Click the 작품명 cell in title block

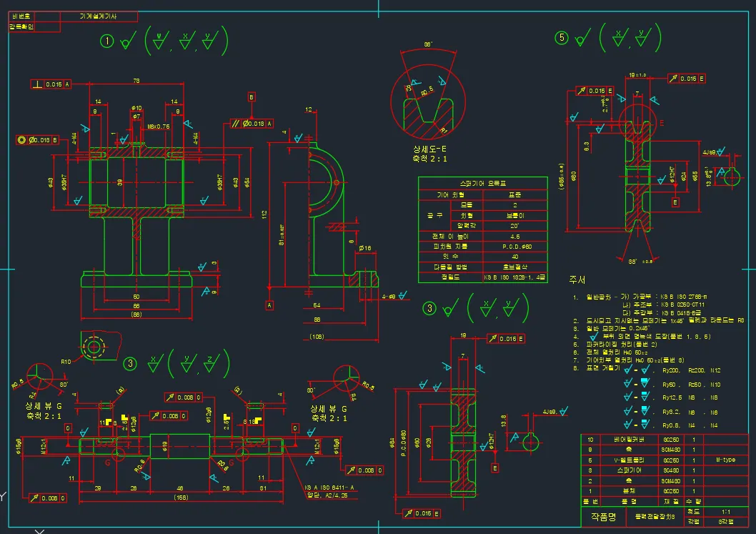tap(602, 515)
